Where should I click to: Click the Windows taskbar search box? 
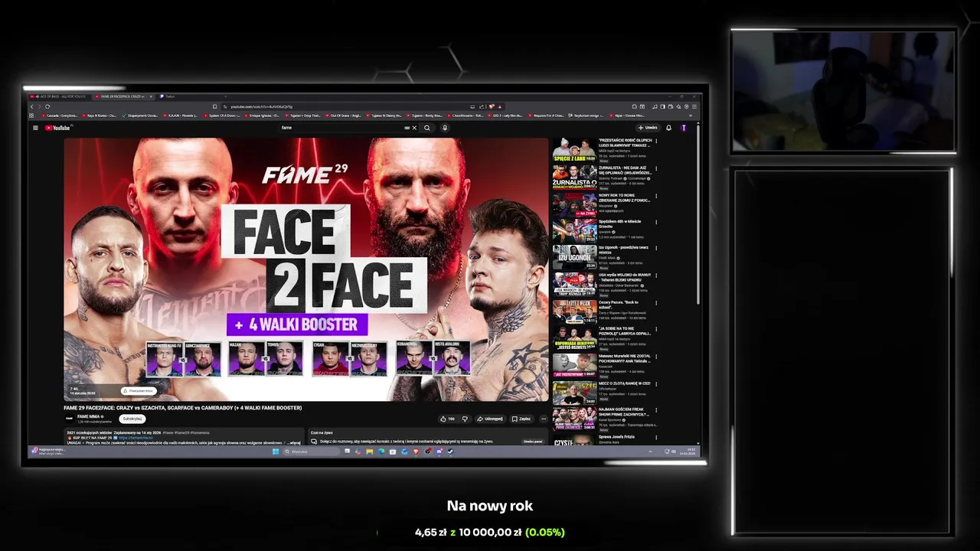click(312, 452)
